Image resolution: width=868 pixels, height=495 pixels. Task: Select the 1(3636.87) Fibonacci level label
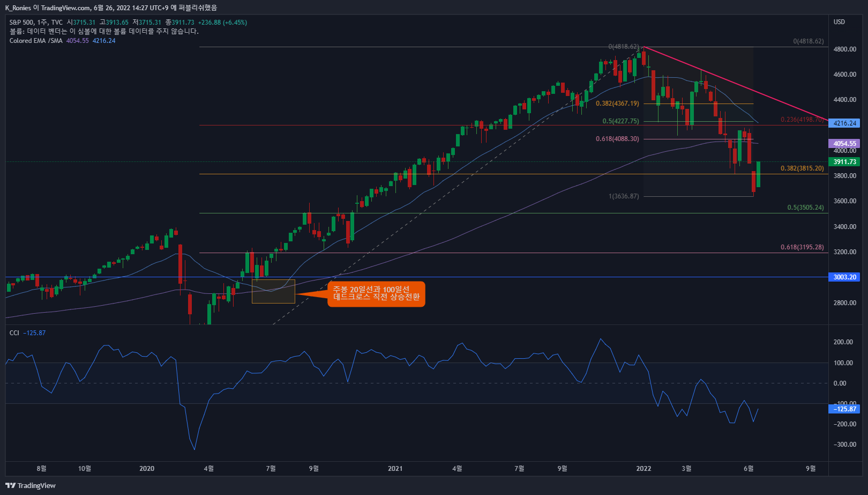click(624, 196)
